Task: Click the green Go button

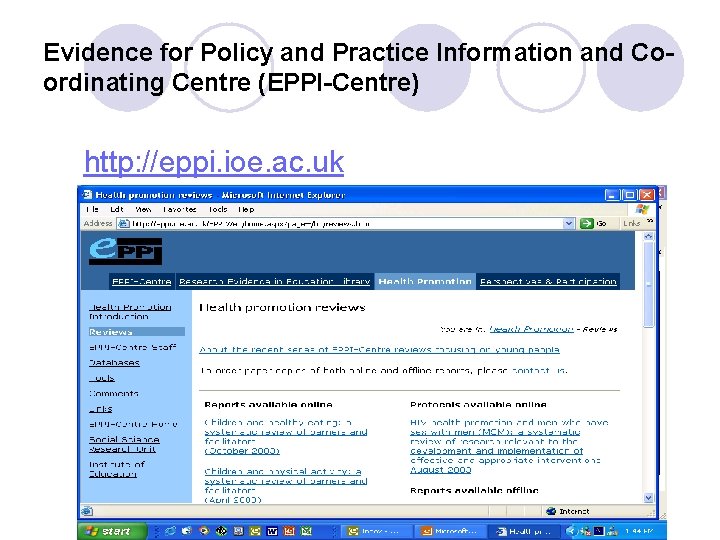Action: 587,224
